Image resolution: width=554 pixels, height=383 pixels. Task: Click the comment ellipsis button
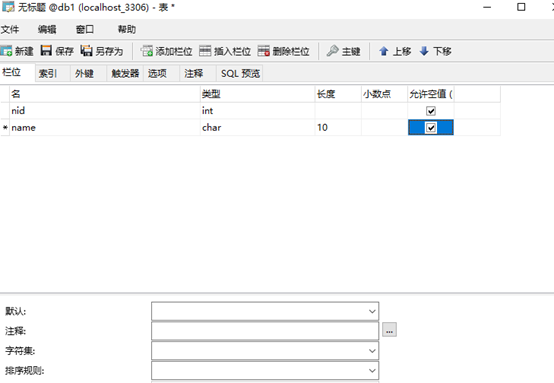389,330
